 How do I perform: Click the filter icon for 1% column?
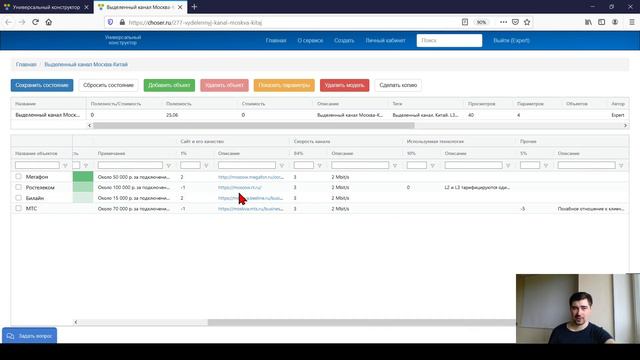click(x=206, y=166)
